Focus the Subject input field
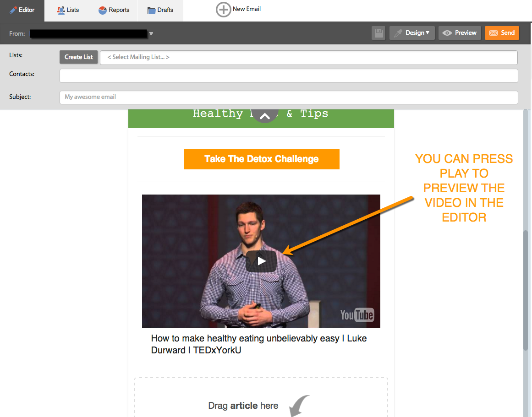This screenshot has width=532, height=417. 289,97
